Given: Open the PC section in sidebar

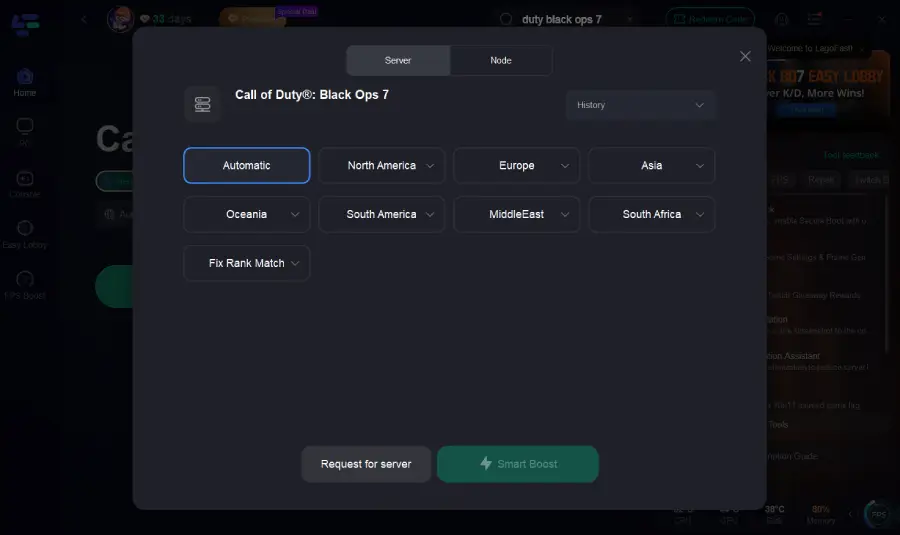Looking at the screenshot, I should (25, 133).
